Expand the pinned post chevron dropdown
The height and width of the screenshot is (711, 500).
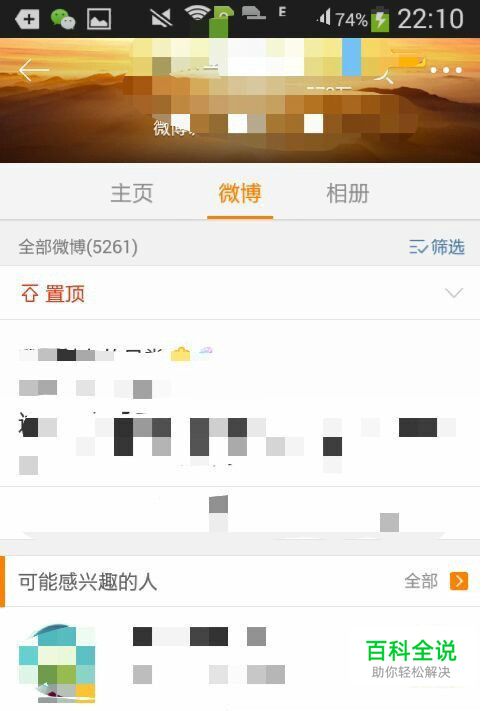pos(454,293)
